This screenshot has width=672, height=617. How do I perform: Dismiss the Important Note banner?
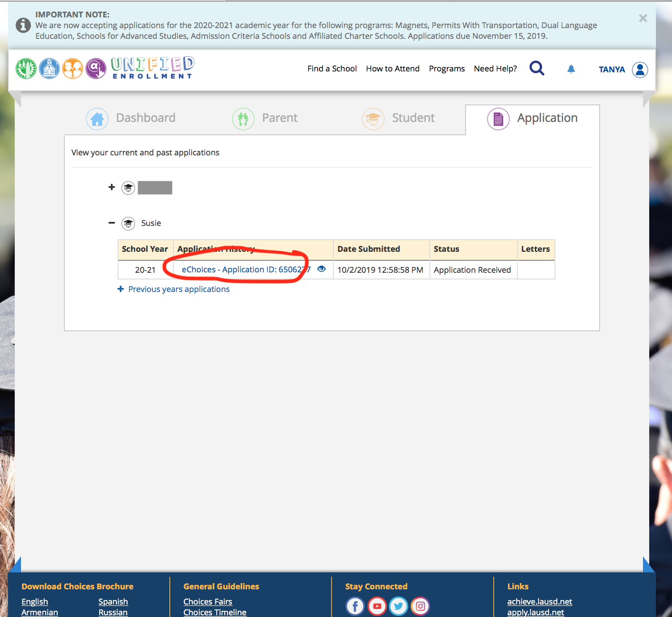coord(643,18)
